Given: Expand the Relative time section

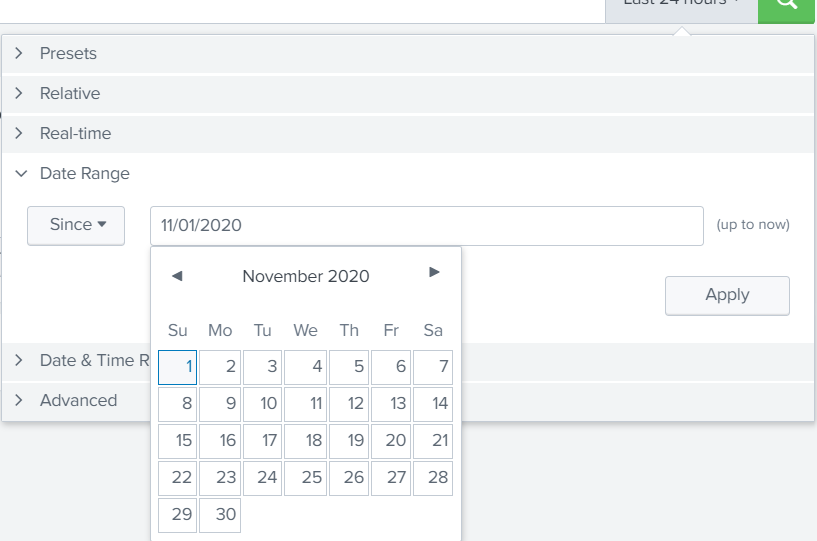Looking at the screenshot, I should click(x=70, y=93).
